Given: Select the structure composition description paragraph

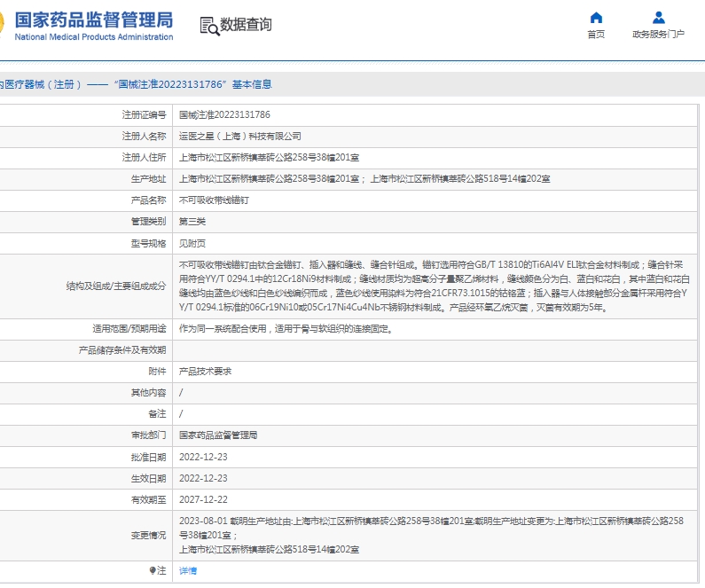Looking at the screenshot, I should coord(435,286).
